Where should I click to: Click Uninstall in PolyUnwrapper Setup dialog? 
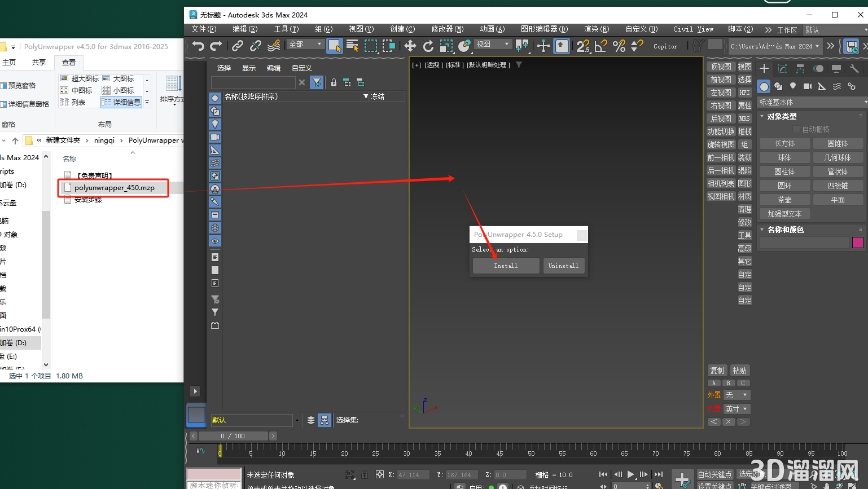pos(563,266)
